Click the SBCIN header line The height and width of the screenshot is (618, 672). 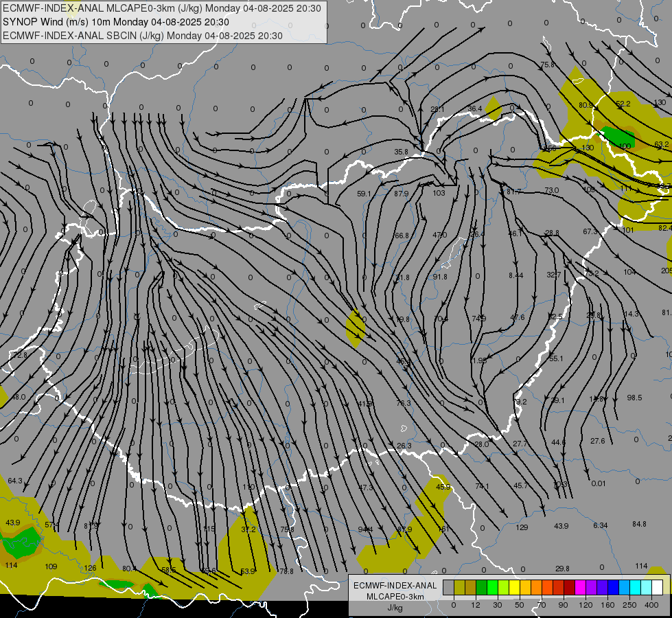(143, 36)
